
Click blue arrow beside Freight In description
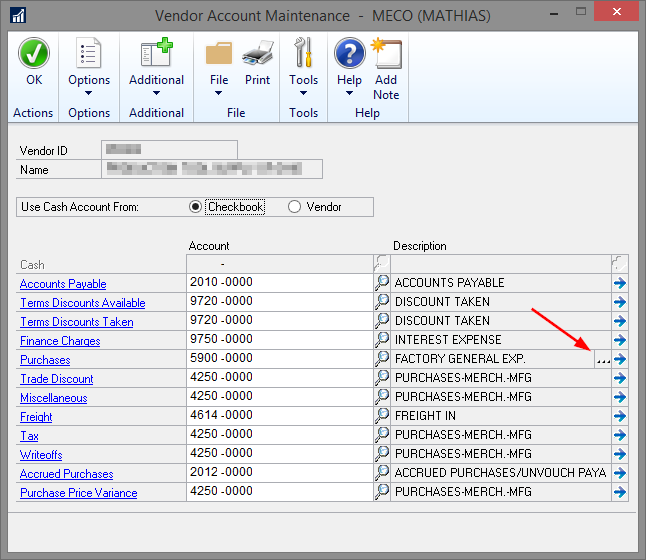click(x=620, y=416)
